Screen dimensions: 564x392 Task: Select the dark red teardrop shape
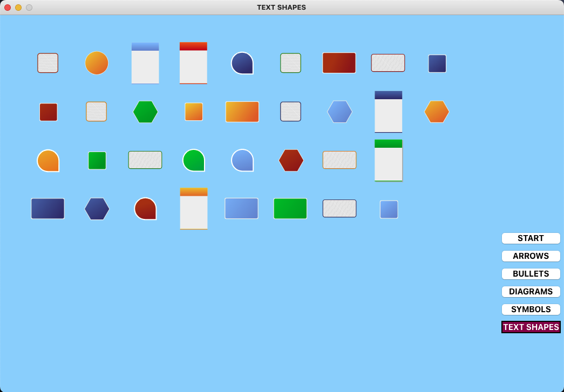[x=145, y=209]
